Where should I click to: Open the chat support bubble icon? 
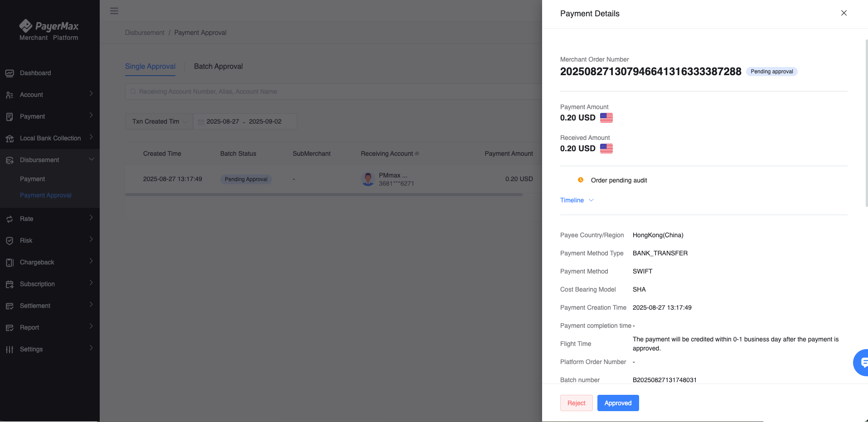(861, 362)
